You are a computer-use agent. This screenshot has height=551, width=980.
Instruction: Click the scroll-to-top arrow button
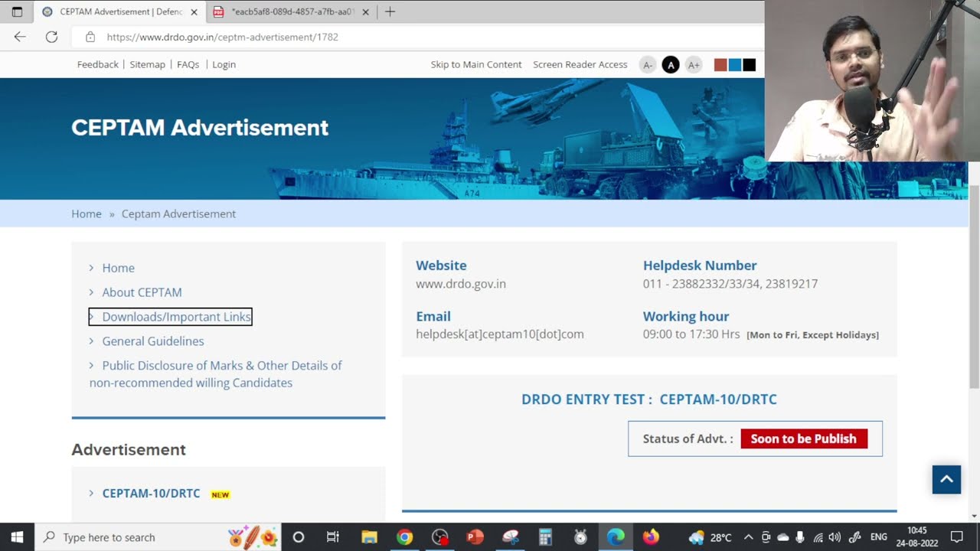(946, 479)
